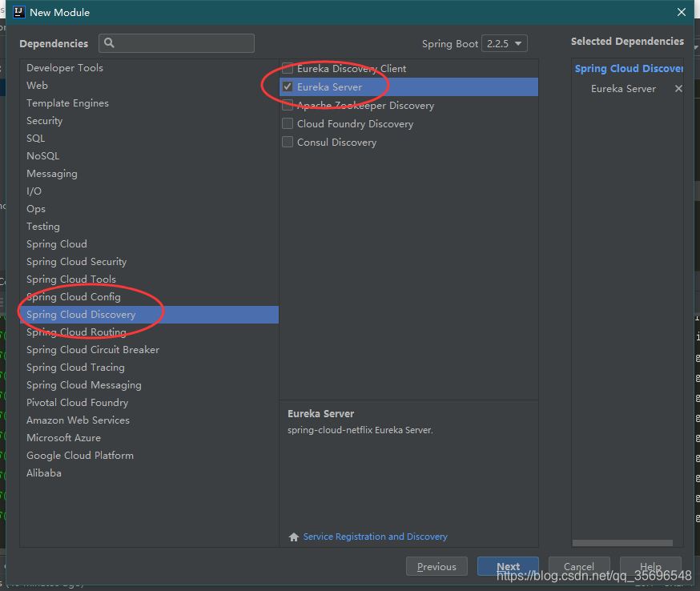The image size is (700, 591).
Task: Remove Eureka Server from selected dependencies
Action: click(678, 88)
